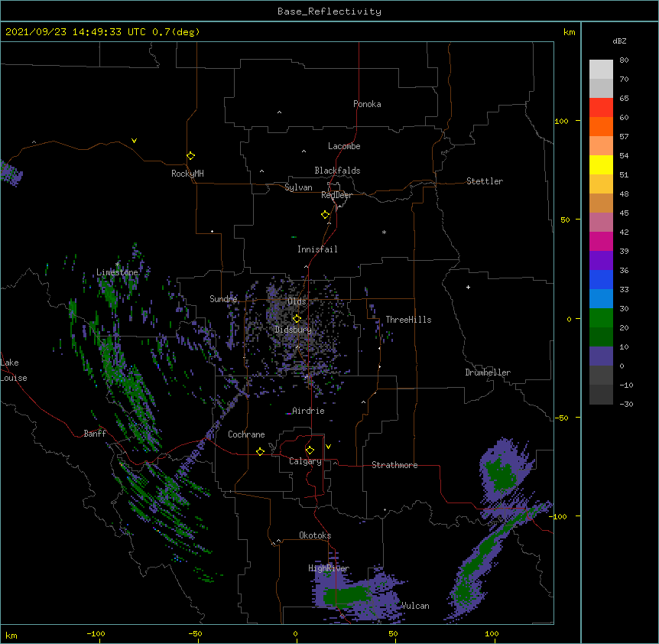Click the HighRiver label

point(329,568)
